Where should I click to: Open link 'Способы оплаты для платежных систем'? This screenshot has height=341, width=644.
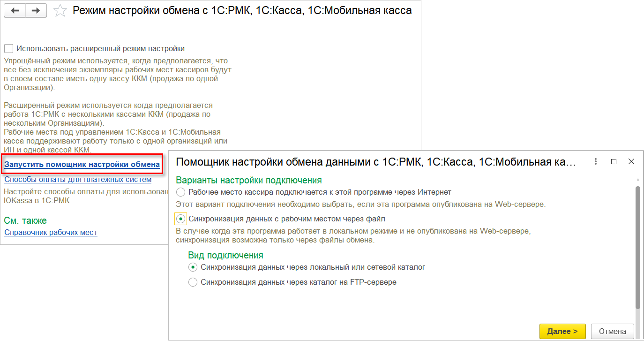[78, 179]
